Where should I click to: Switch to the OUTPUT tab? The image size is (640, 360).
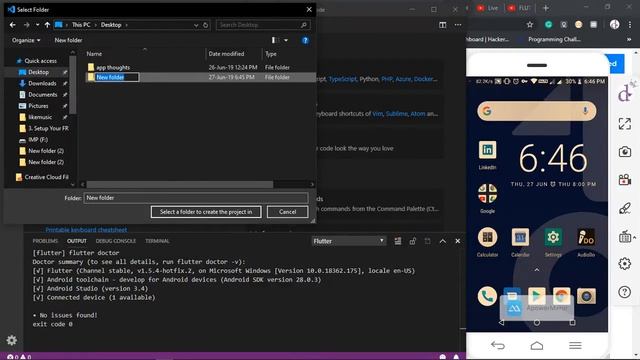(77, 241)
